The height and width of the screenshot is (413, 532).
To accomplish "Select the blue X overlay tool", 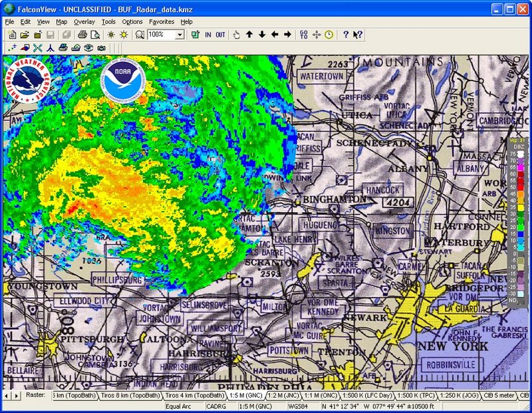I will click(37, 48).
